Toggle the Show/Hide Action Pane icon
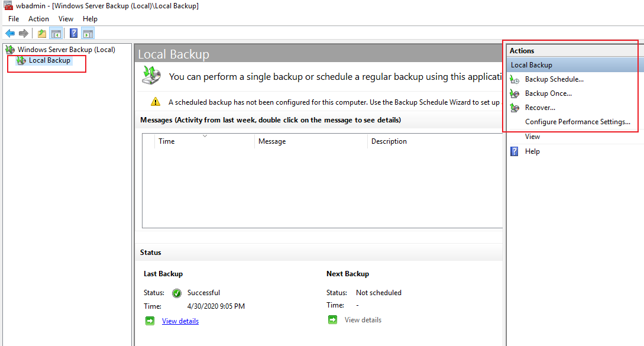This screenshot has width=644, height=346. click(88, 33)
